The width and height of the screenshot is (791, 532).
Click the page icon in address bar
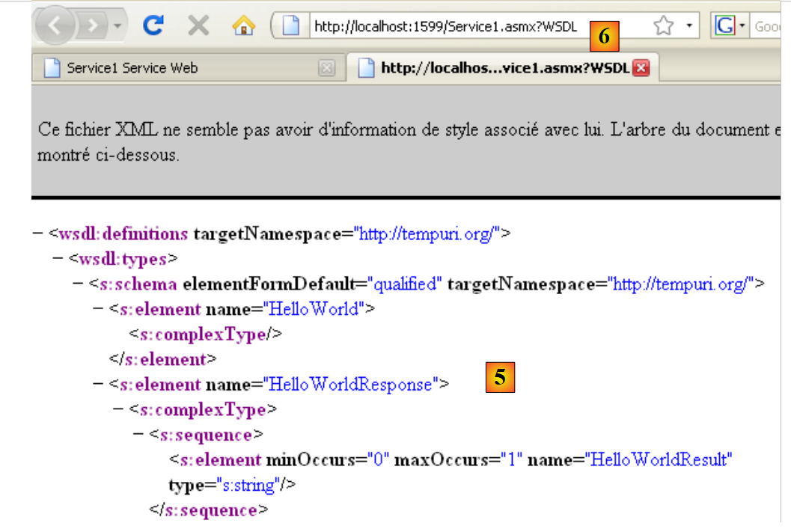[x=292, y=27]
